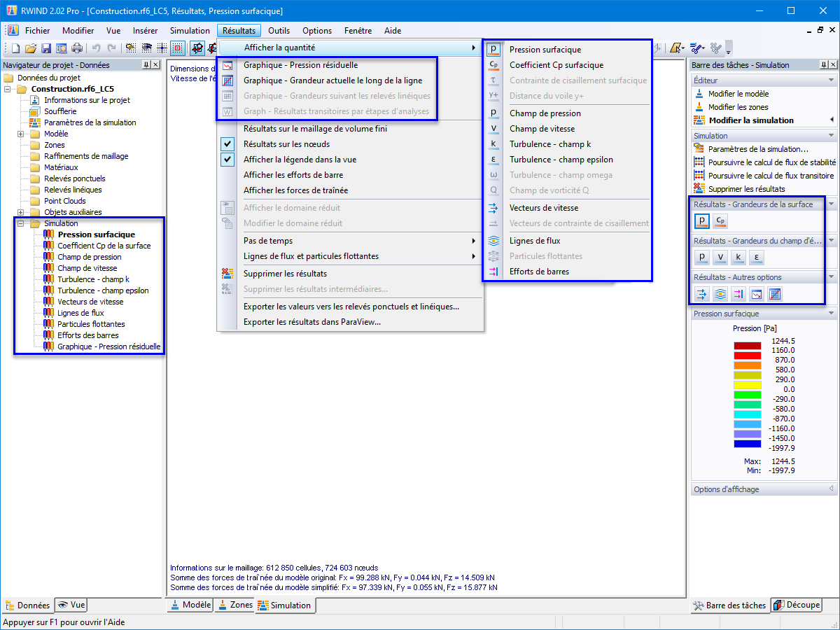
Task: Enable Afficher les forces de traînée
Action: click(295, 190)
